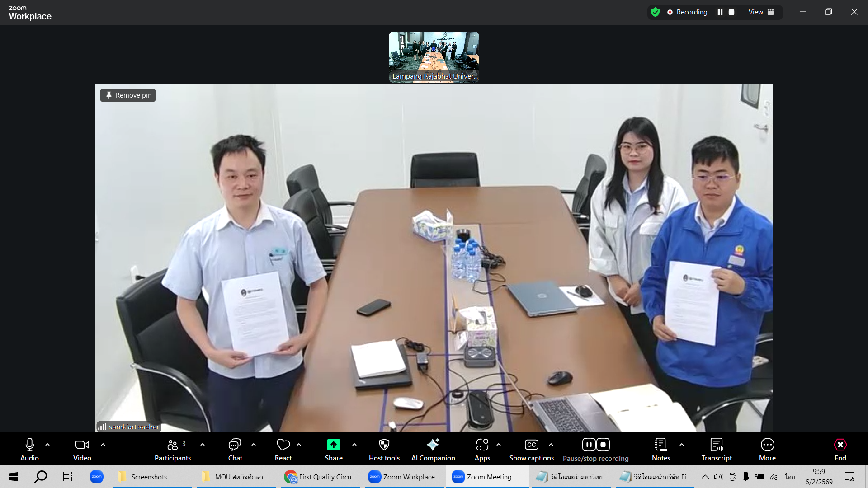Expand the arrow next to Participants
The width and height of the screenshot is (868, 488).
pos(203,445)
